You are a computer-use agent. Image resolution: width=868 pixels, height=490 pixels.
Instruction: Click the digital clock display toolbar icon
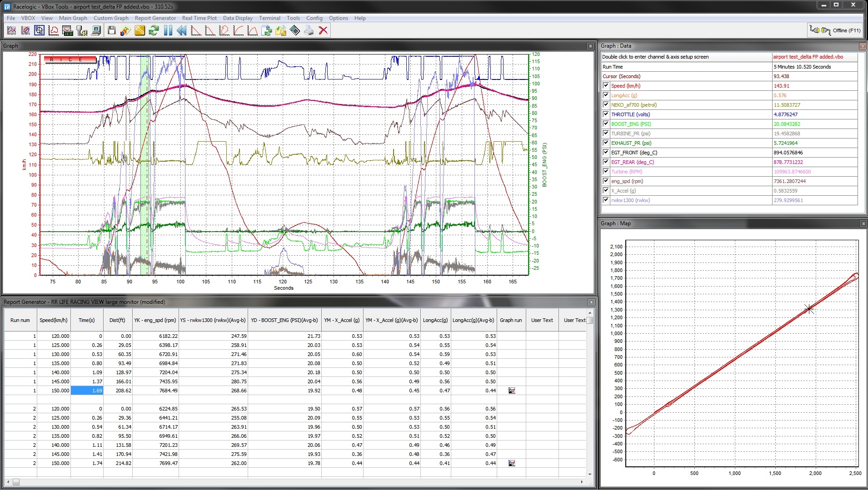68,30
